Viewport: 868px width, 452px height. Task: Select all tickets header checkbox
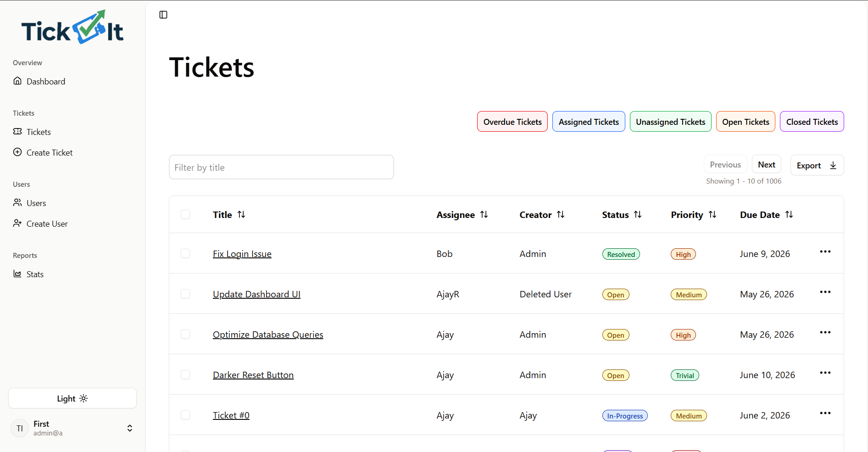click(x=185, y=214)
